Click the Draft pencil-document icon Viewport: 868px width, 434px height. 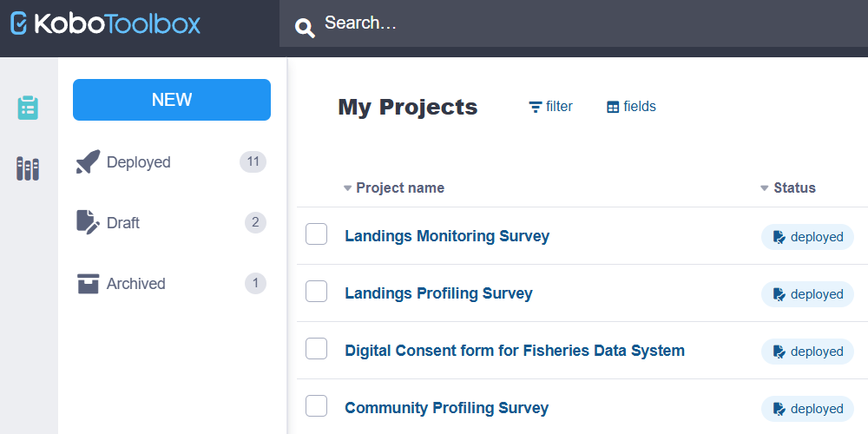coord(88,223)
